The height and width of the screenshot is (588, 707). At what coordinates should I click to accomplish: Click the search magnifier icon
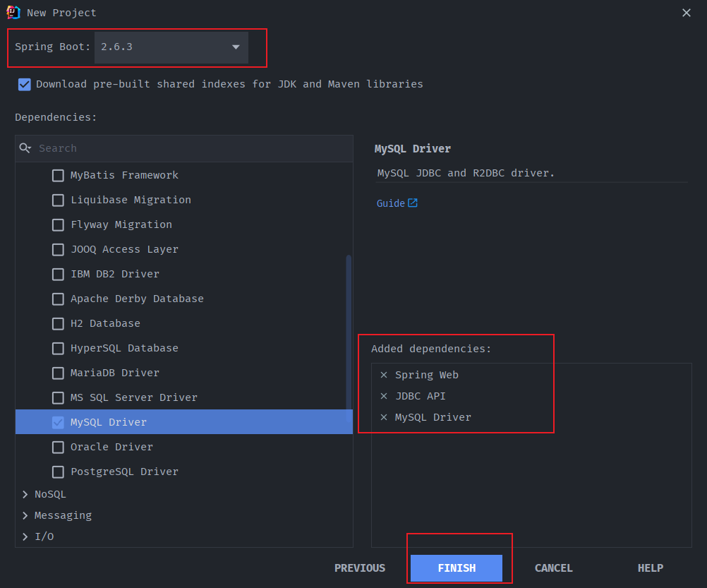[25, 148]
